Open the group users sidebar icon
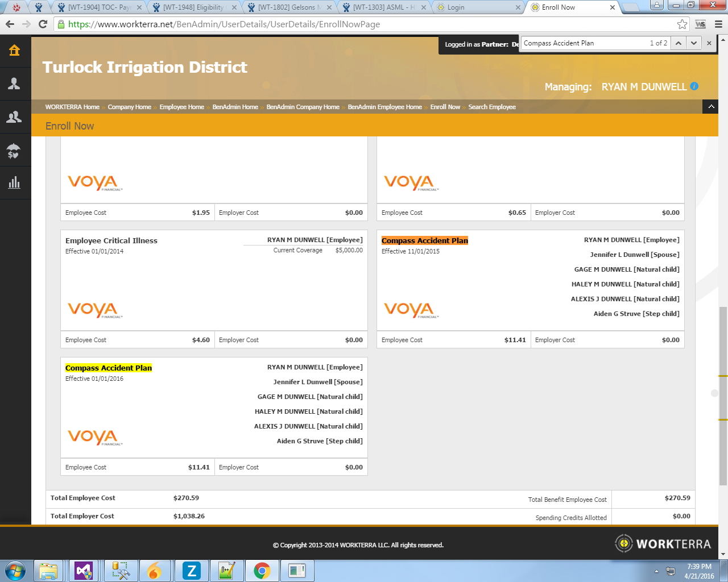Image resolution: width=728 pixels, height=582 pixels. pos(14,117)
